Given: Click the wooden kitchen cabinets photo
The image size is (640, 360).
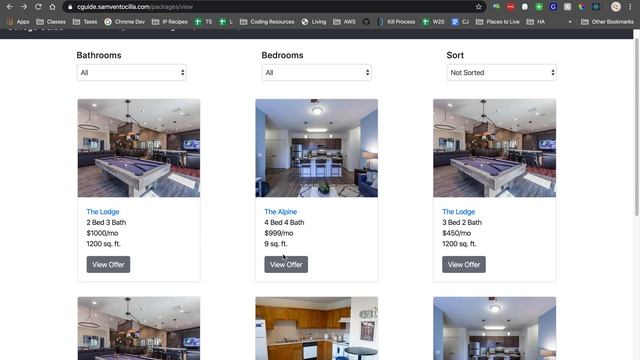Looking at the screenshot, I should 317,329.
